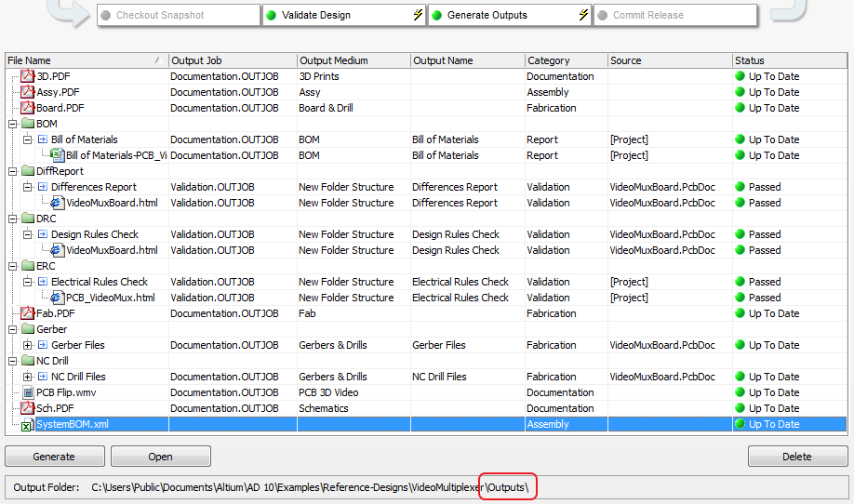Click the Sch.PDF file icon

coord(28,408)
